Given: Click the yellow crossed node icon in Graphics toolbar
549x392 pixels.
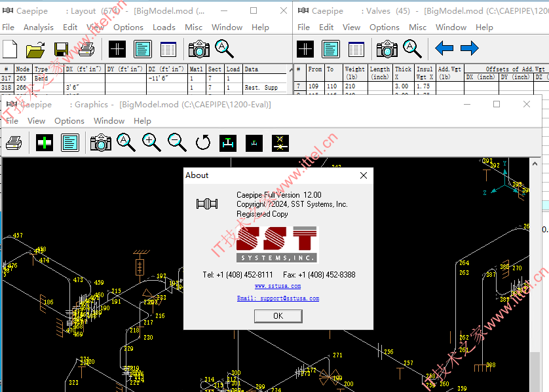Looking at the screenshot, I should (x=280, y=143).
